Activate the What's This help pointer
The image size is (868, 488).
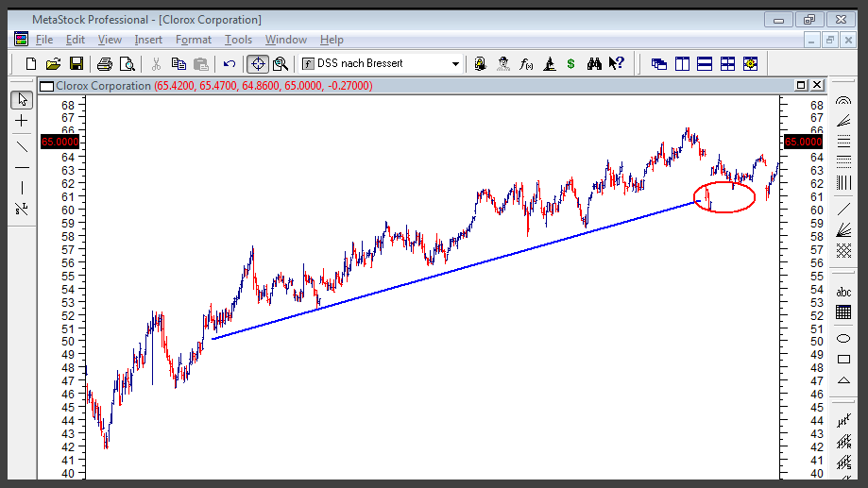[x=616, y=63]
